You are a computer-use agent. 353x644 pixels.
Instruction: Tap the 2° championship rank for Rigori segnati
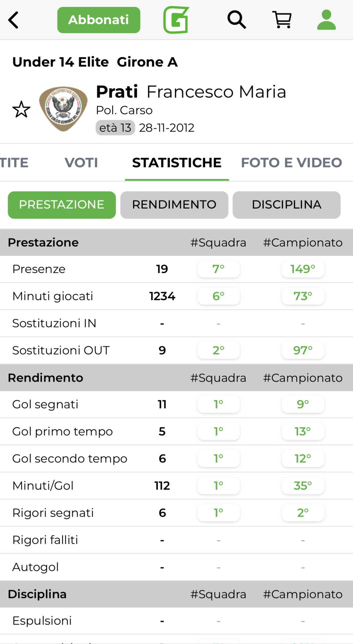coord(303,513)
